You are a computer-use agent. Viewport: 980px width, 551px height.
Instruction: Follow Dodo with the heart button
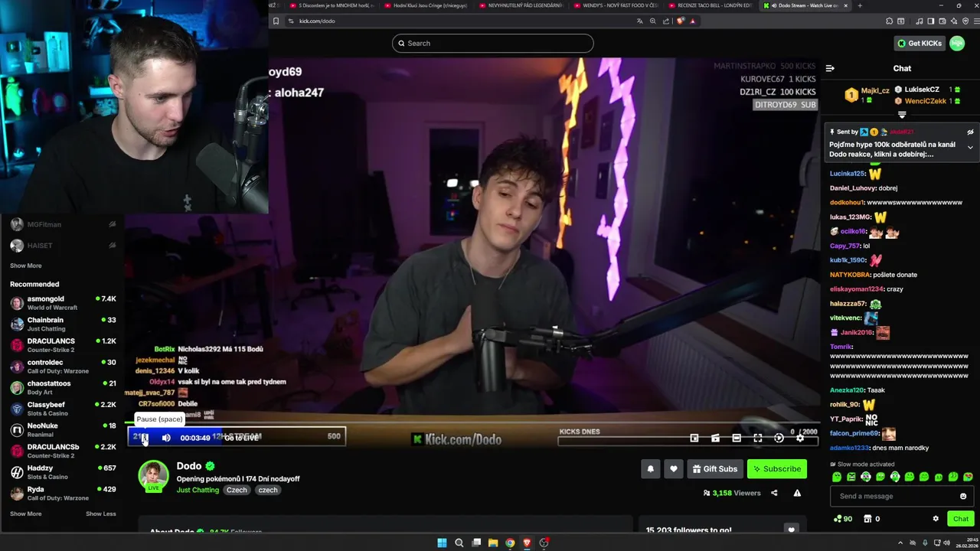point(674,469)
